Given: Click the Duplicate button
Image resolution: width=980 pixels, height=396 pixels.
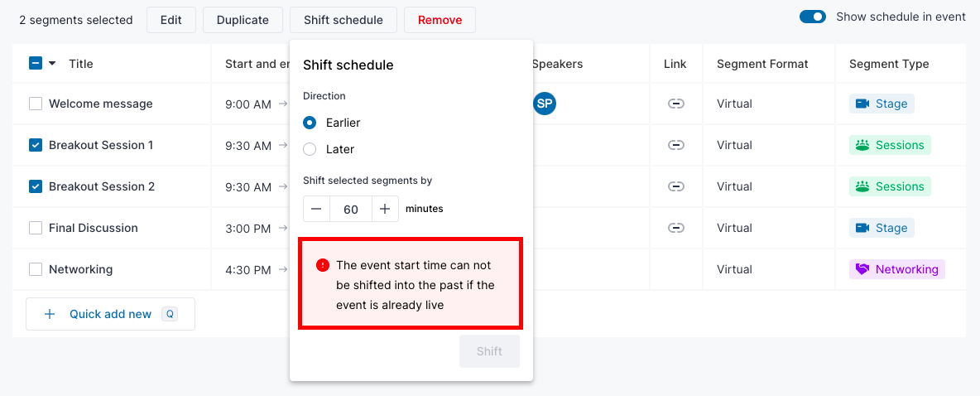Looking at the screenshot, I should pyautogui.click(x=243, y=20).
